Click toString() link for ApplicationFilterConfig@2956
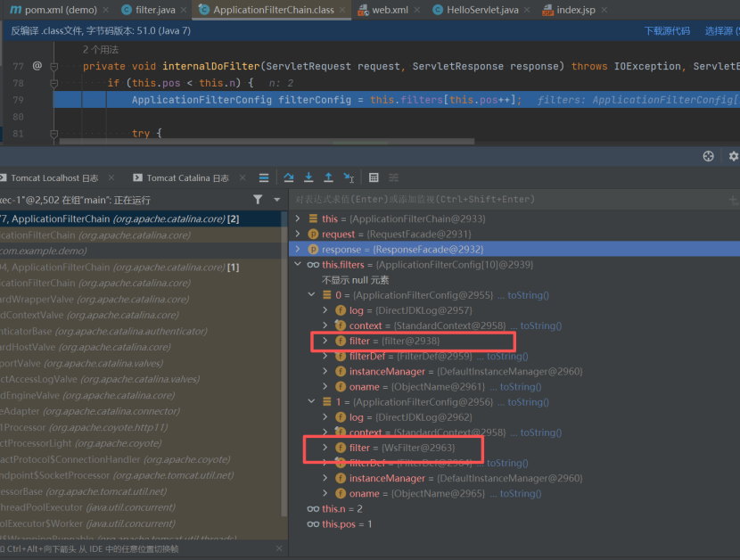The image size is (740, 560). click(x=528, y=402)
